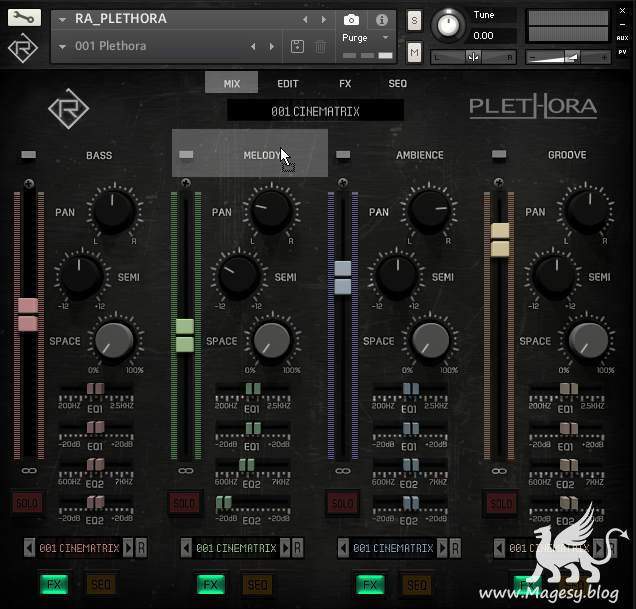The image size is (636, 609).
Task: Click the link icon under Melody fader
Action: 185,471
